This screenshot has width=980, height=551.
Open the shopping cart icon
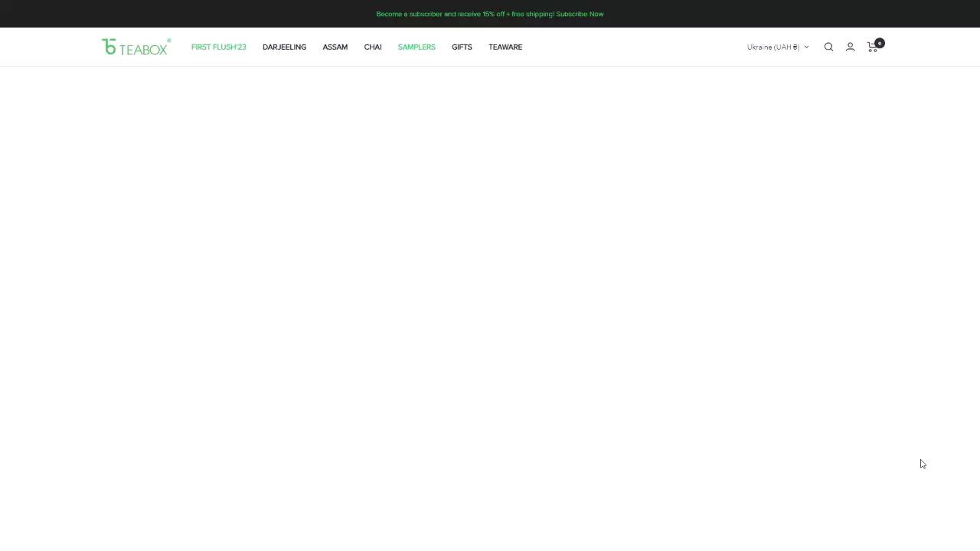[x=871, y=48]
